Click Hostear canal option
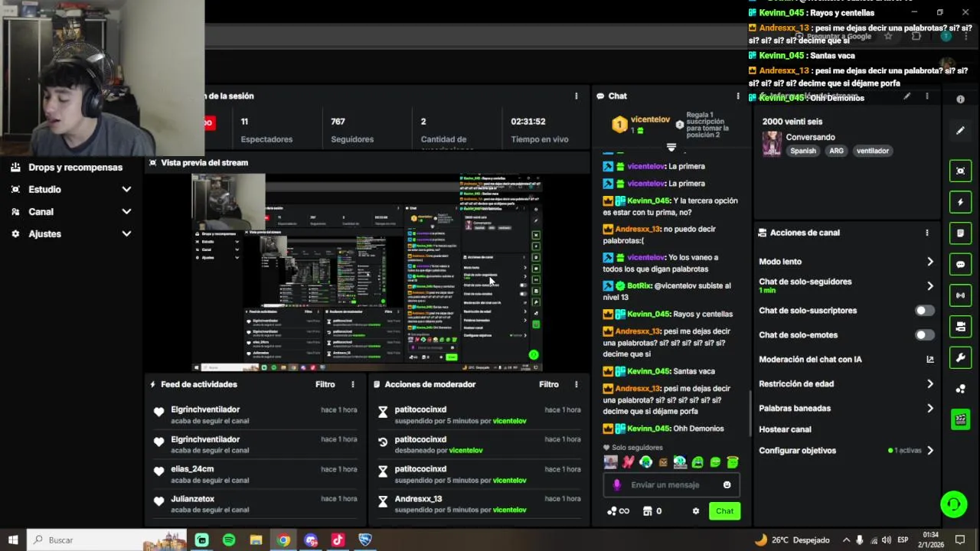Viewport: 980px width, 551px height. (785, 429)
